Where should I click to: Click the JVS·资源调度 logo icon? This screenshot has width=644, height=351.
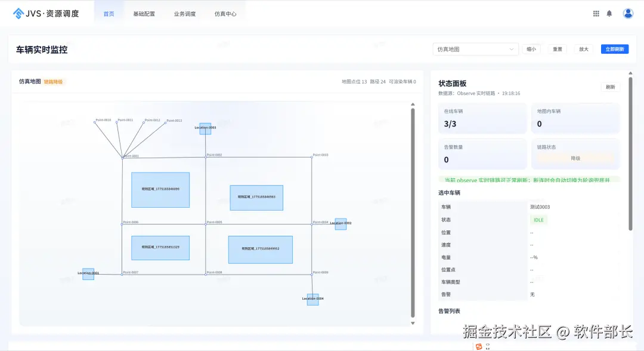pyautogui.click(x=18, y=13)
